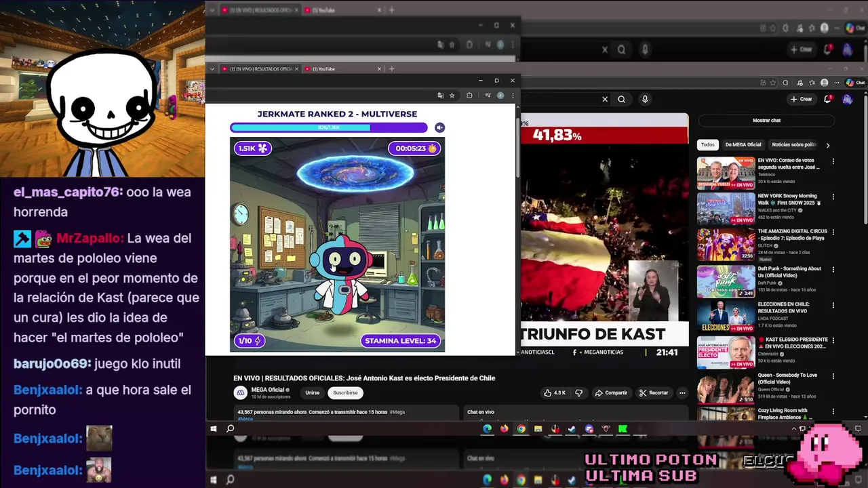Start YouTube voice search with the microphone
This screenshot has height=488, width=868.
point(645,99)
